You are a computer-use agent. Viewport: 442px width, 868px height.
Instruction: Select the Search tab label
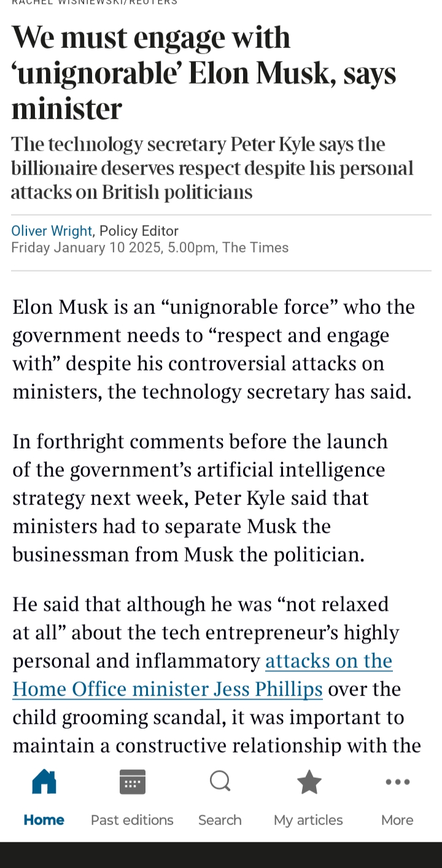220,820
